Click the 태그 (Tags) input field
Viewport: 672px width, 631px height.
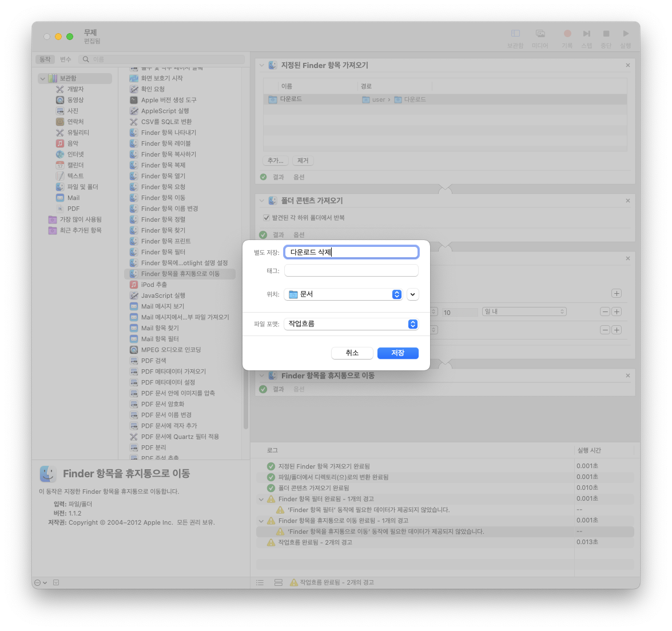[351, 271]
